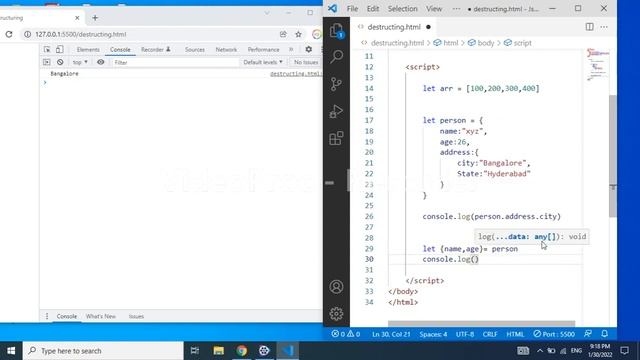Click the Port: 5500 Live Server status

[x=554, y=334]
